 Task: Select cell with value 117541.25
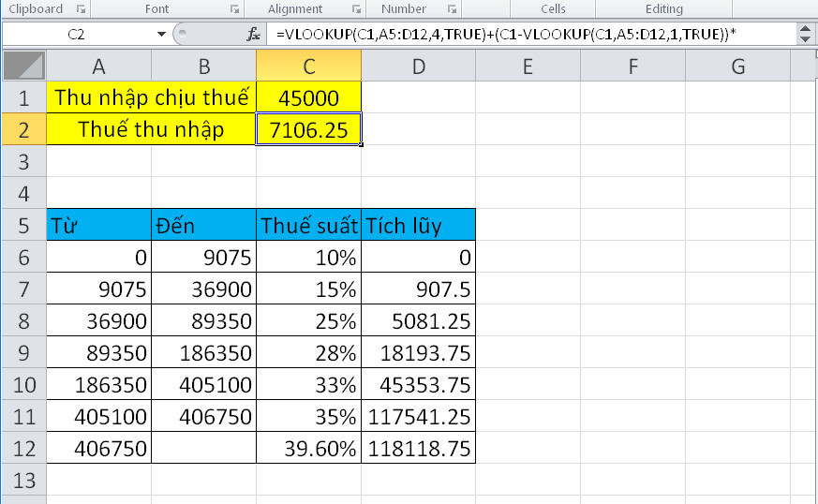pyautogui.click(x=419, y=416)
